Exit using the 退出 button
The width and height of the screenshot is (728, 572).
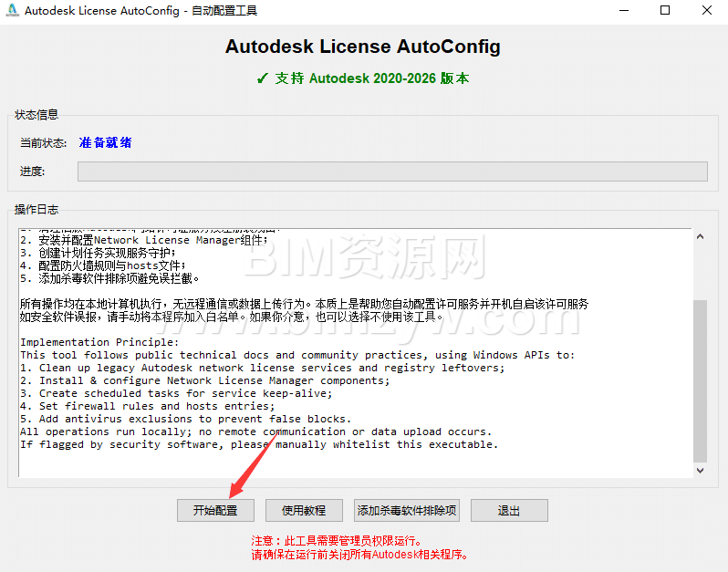point(509,510)
